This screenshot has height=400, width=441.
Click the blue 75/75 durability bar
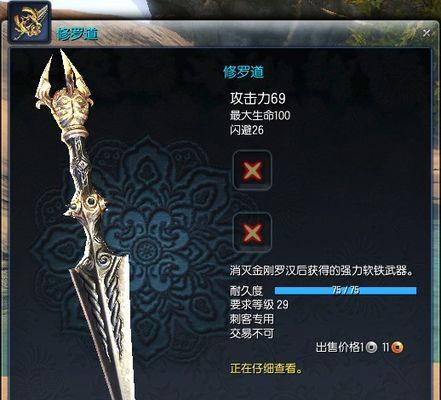346,290
